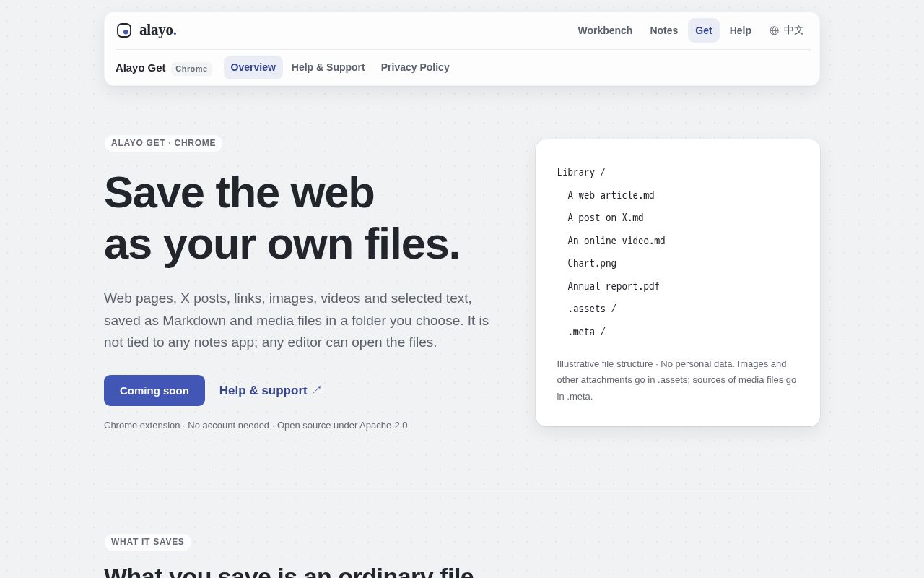924x578 pixels.
Task: Open the Workbench nav item
Action: tap(605, 30)
